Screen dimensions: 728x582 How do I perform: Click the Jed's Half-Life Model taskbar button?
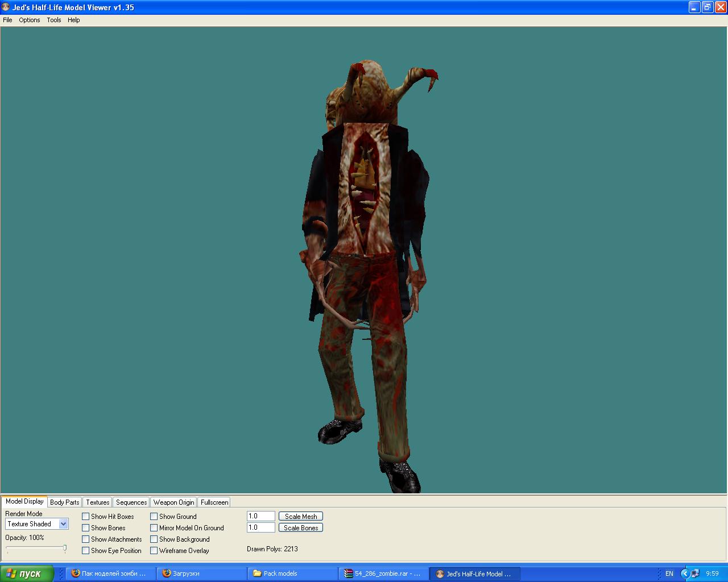[475, 573]
